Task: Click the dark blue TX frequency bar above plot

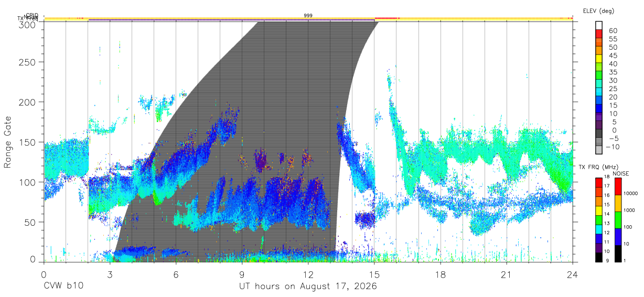Action: [x=231, y=20]
